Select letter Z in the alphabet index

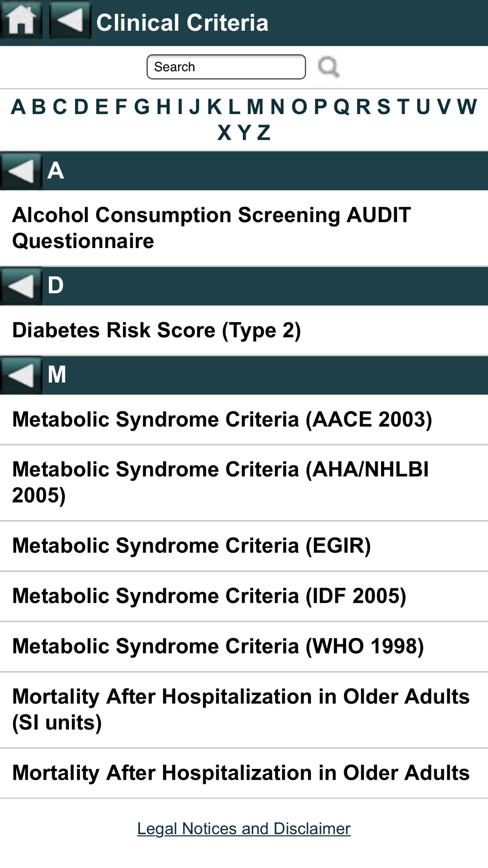pyautogui.click(x=264, y=132)
